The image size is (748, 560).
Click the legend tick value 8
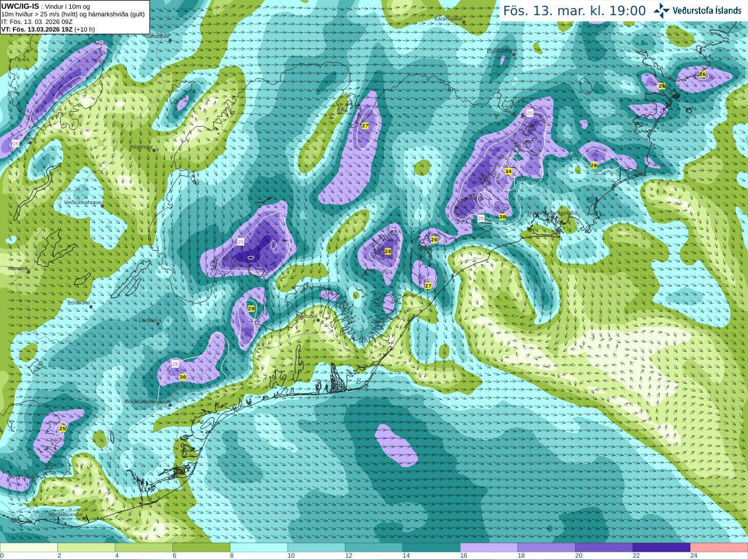tap(232, 556)
